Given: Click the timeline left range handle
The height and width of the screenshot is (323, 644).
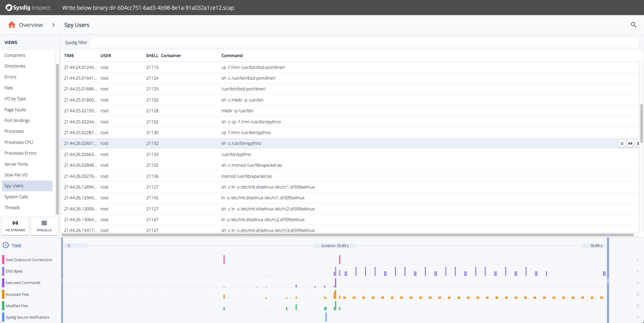Looking at the screenshot, I should point(62,280).
